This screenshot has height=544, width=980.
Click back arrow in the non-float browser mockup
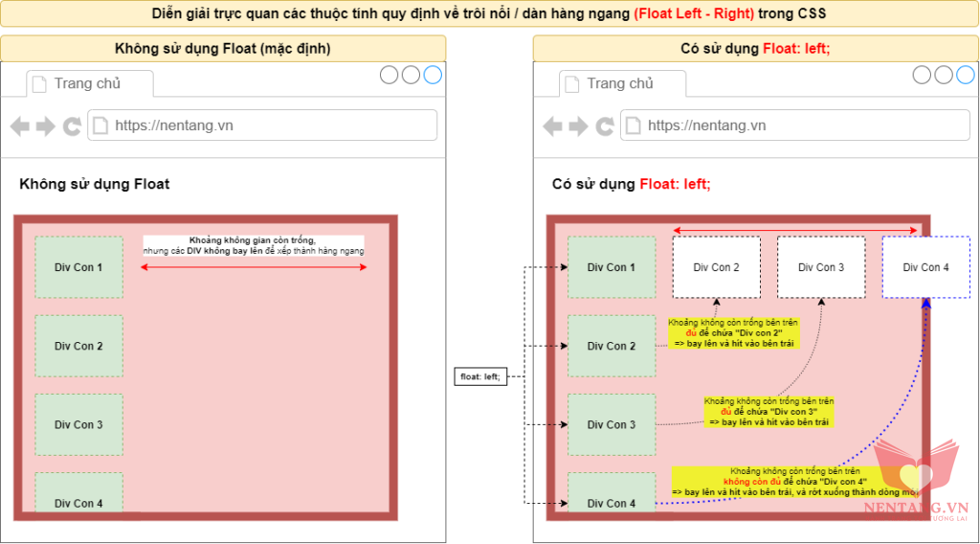19,126
